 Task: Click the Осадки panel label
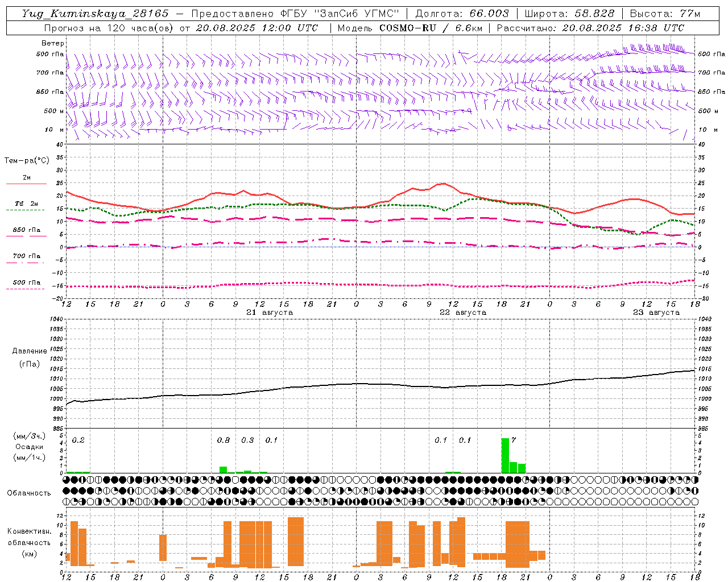pos(30,447)
